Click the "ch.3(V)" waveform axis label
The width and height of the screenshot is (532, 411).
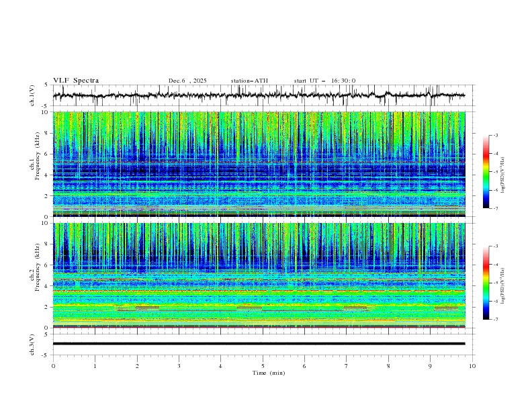click(x=32, y=345)
